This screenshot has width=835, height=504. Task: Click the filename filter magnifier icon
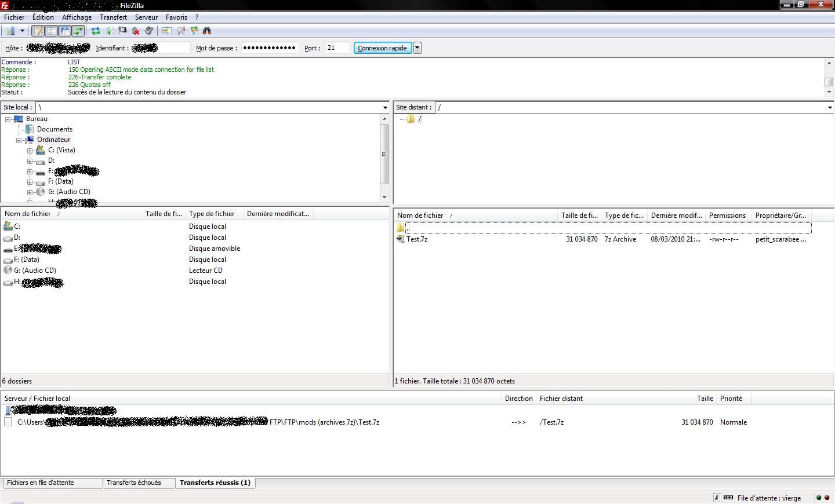pyautogui.click(x=180, y=31)
